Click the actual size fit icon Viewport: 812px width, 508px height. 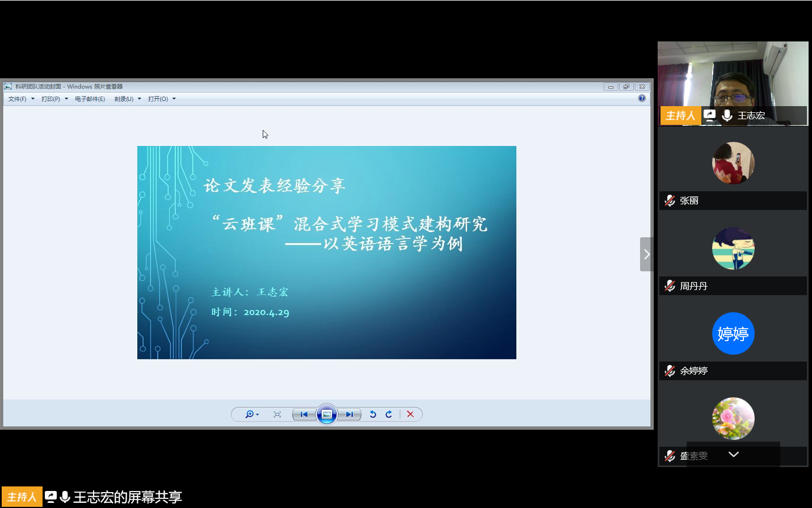(277, 414)
